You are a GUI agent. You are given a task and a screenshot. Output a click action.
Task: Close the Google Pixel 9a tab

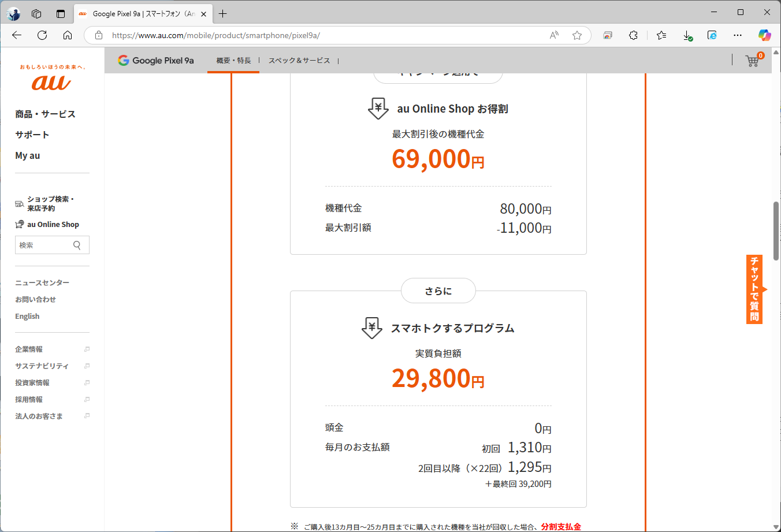pyautogui.click(x=203, y=14)
